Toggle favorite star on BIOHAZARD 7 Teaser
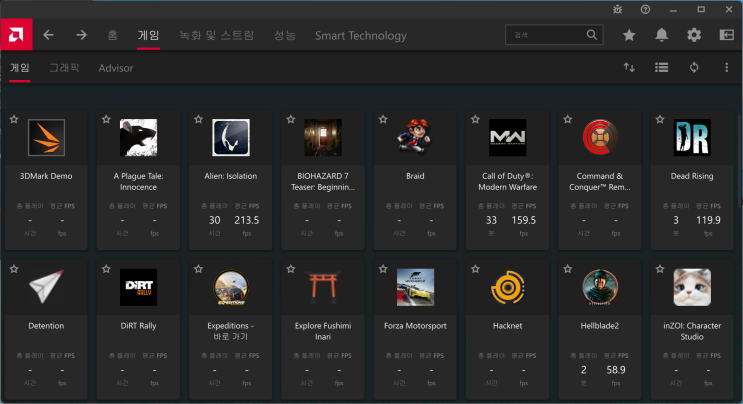Viewport: 743px width, 404px height. pyautogui.click(x=291, y=119)
